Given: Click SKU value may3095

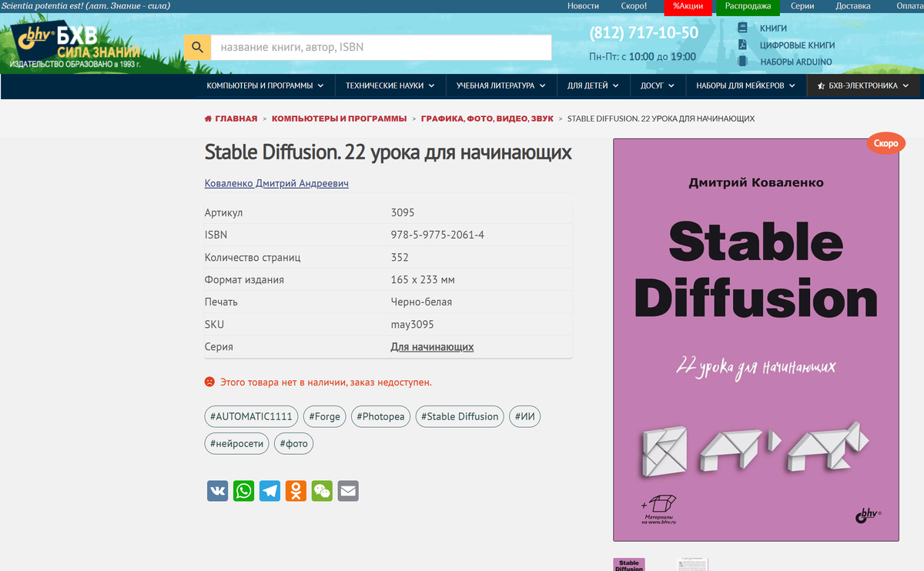Looking at the screenshot, I should [413, 325].
